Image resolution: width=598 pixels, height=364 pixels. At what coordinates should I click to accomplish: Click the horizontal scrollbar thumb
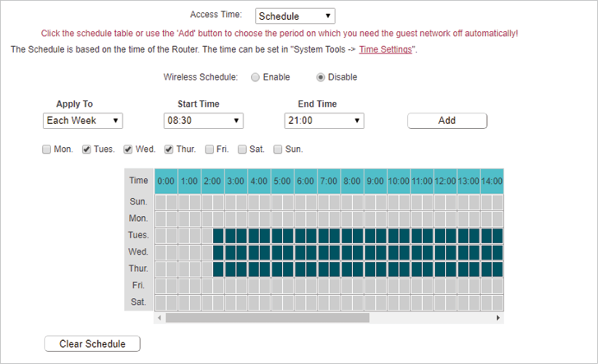(x=267, y=318)
